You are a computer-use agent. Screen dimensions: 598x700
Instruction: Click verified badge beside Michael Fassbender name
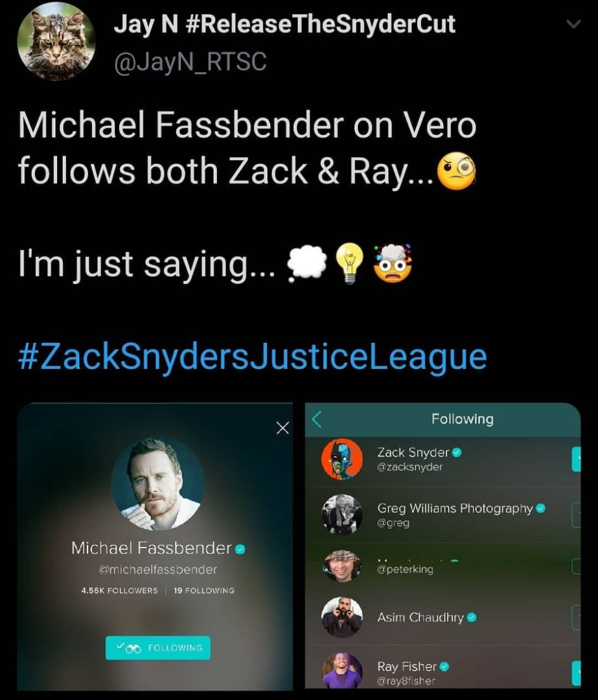pyautogui.click(x=240, y=549)
